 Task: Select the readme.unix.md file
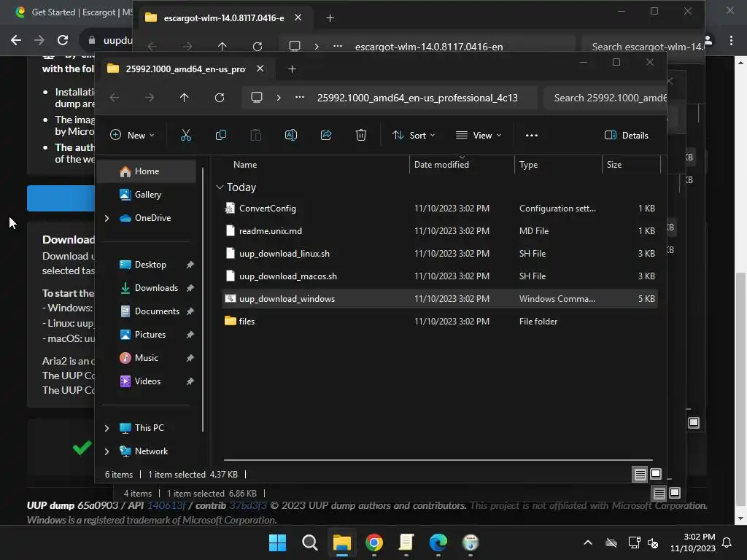tap(440, 231)
